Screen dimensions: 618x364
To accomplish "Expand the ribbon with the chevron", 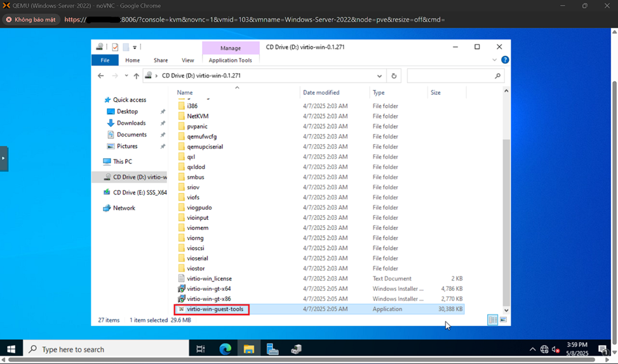I will click(494, 60).
